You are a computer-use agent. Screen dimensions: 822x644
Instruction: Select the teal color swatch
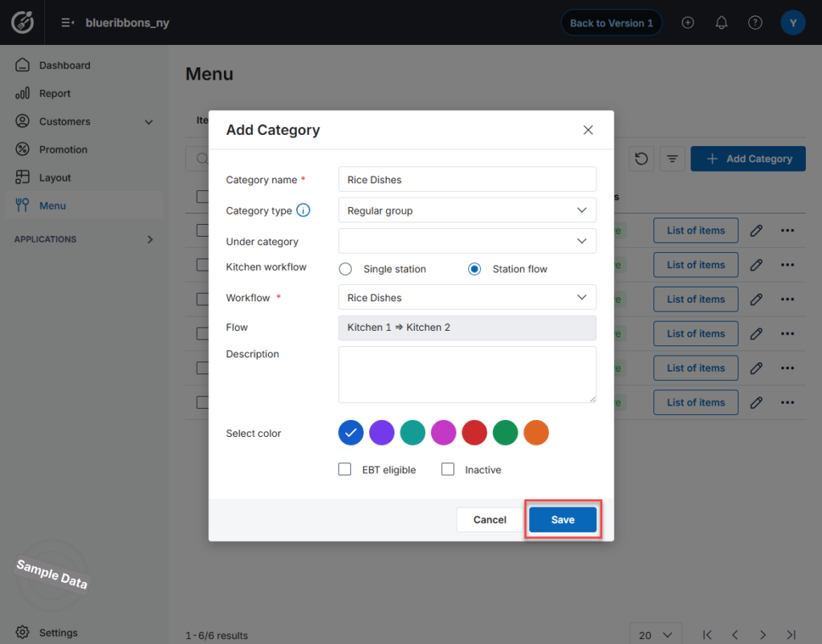(413, 433)
